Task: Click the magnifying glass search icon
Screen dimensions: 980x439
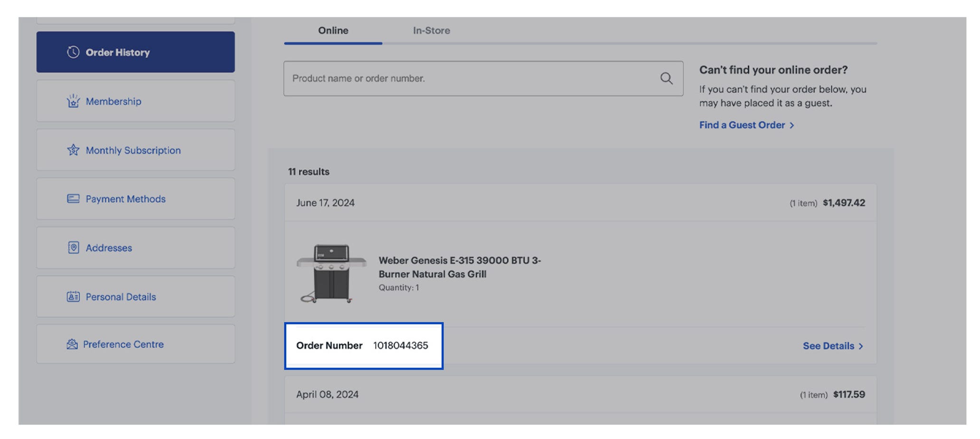Action: (x=667, y=78)
